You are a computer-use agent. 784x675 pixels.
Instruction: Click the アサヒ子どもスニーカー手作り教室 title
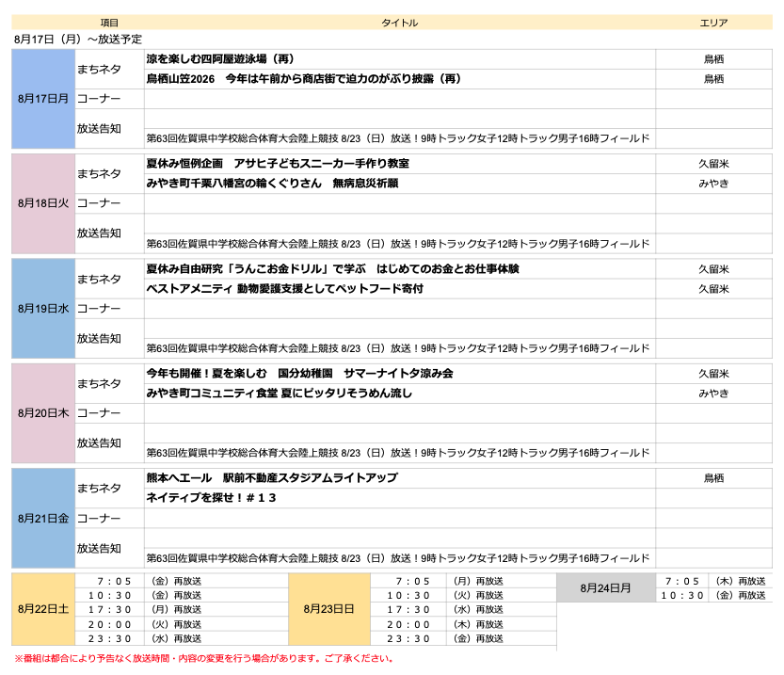click(278, 164)
